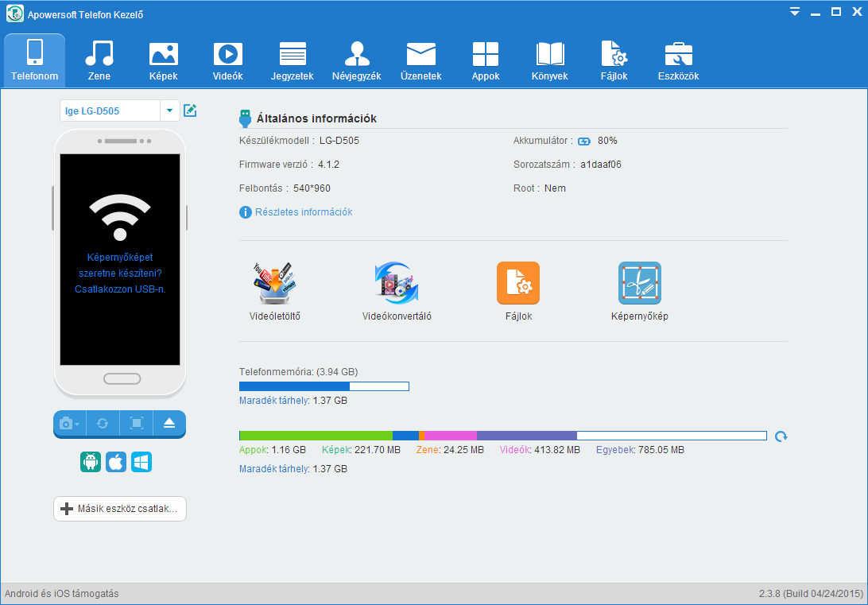The image size is (868, 605).
Task: Click the Firmware verzió value 4.1.2
Action: pos(329,165)
